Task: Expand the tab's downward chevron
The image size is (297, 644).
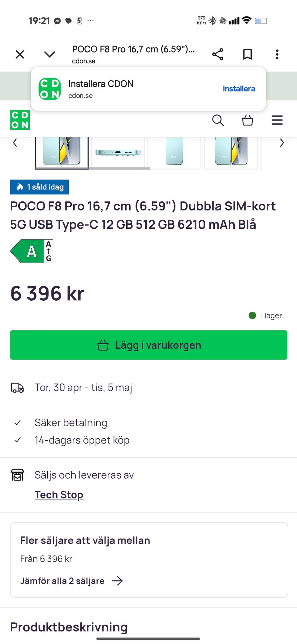Action: [49, 54]
